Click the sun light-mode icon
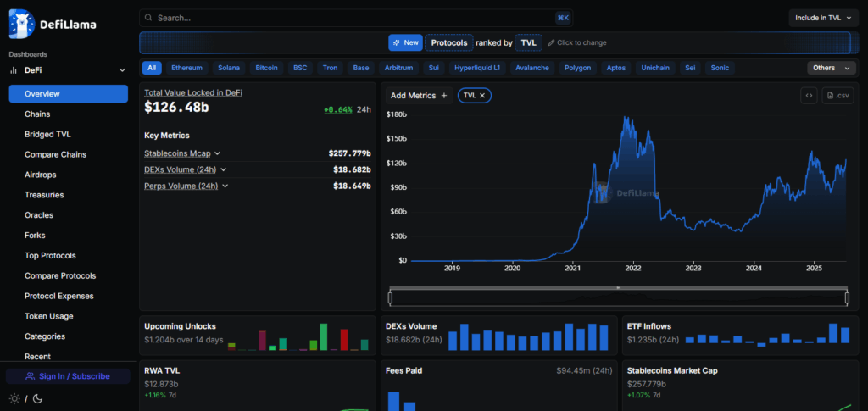The image size is (868, 411). pos(14,398)
